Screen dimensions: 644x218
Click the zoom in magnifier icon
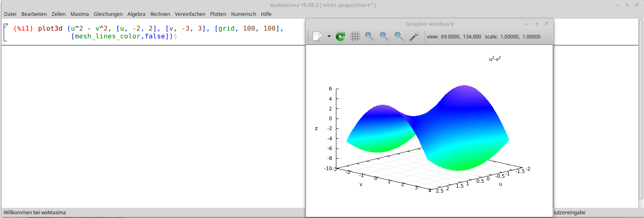(384, 36)
